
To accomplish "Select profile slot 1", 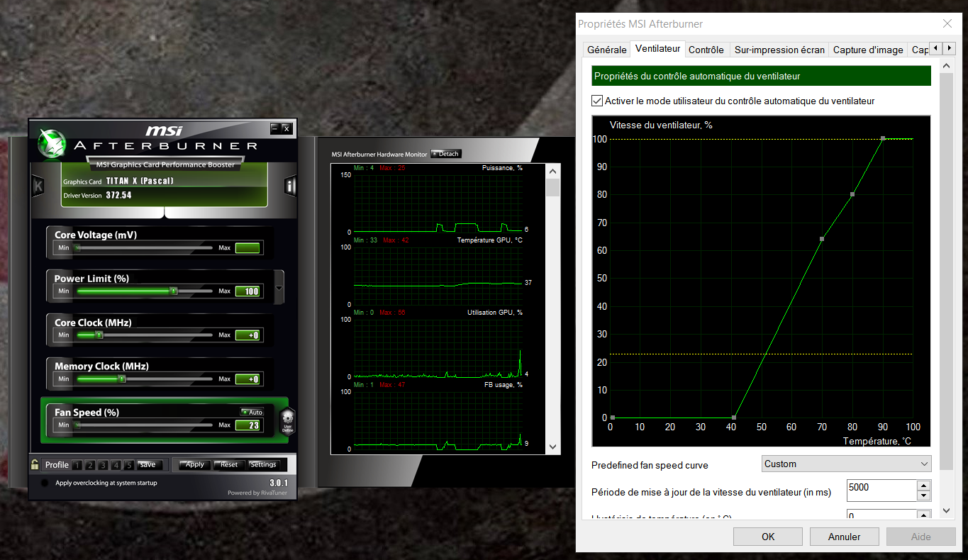I will tap(78, 465).
